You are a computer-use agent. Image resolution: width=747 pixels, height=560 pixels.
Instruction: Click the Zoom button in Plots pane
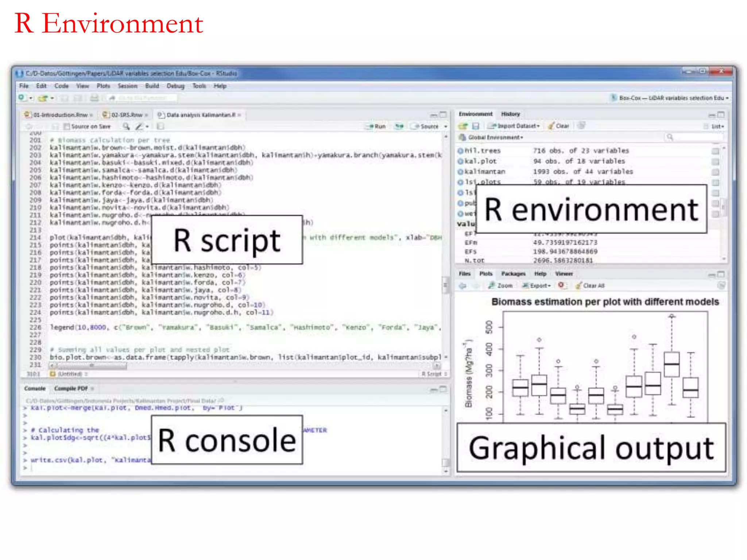pos(500,285)
